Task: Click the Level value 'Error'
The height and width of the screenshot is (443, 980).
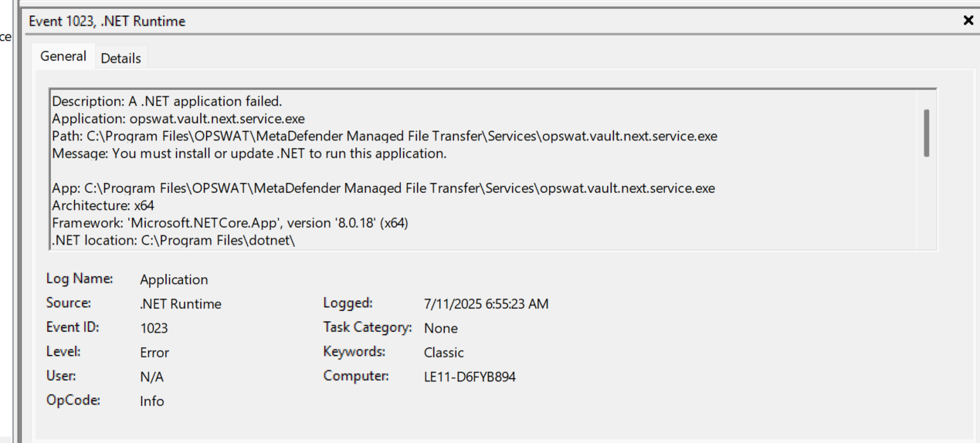Action: coord(154,353)
